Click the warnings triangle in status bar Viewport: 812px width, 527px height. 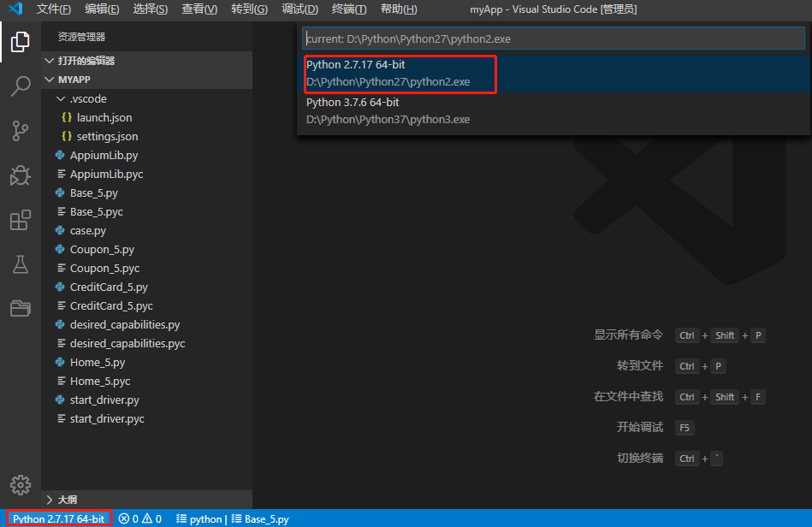[147, 518]
